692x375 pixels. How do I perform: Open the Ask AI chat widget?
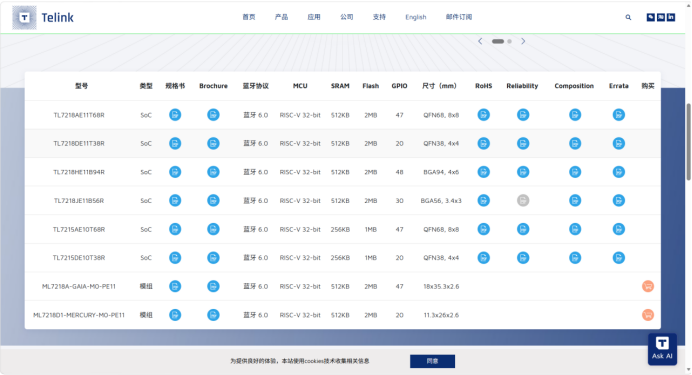(662, 349)
